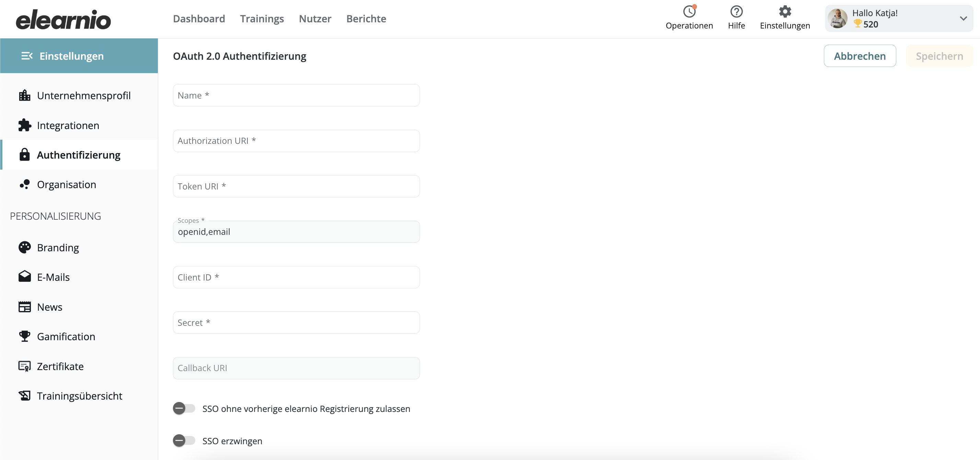Collapse the Einstellungen sidebar menu icon

pos(27,56)
